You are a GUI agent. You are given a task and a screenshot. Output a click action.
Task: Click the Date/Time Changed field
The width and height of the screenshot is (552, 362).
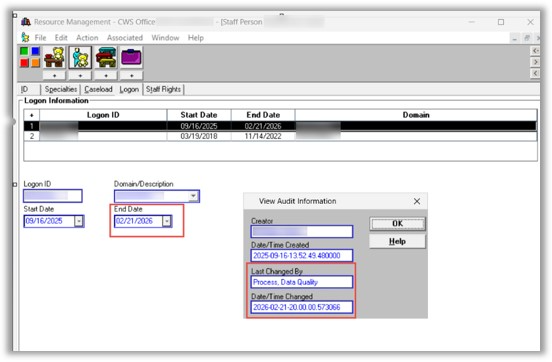(x=302, y=307)
